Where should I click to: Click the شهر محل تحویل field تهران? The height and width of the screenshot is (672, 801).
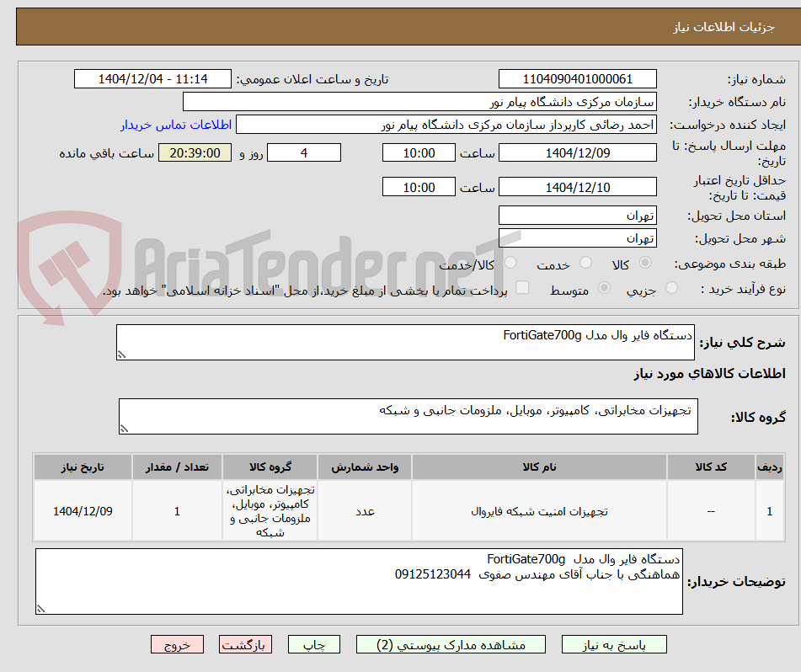pyautogui.click(x=577, y=238)
